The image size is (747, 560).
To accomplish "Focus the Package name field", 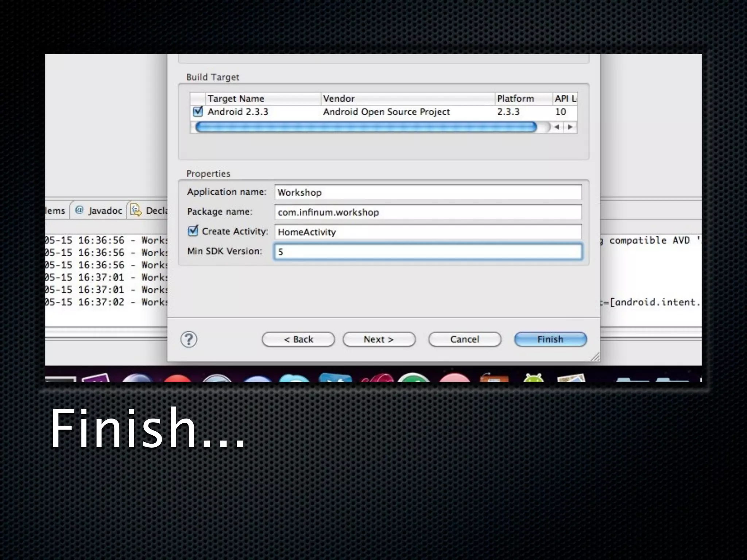I will coord(428,212).
